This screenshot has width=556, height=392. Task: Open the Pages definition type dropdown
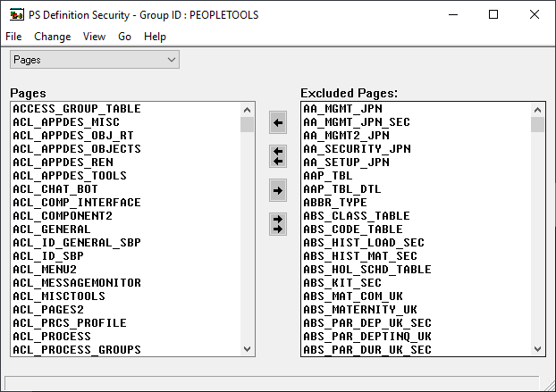click(x=95, y=60)
